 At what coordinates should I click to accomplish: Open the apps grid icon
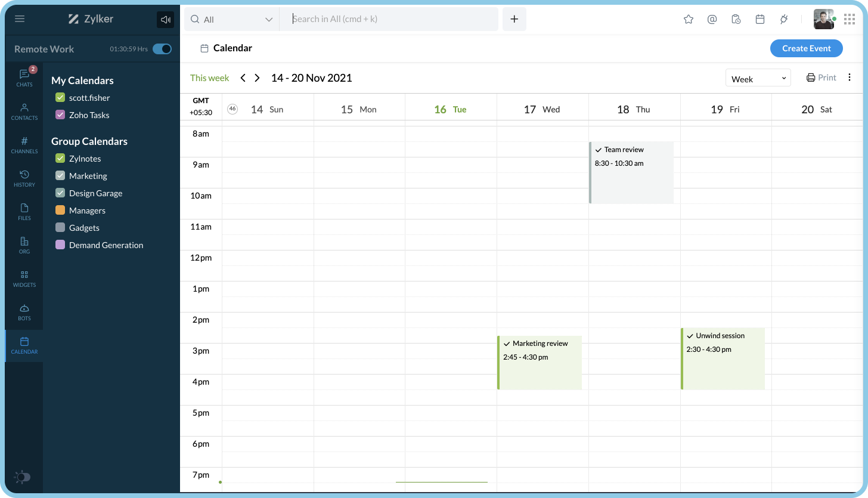(850, 19)
